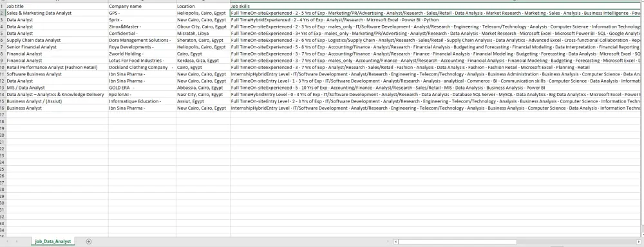The image size is (644, 247).
Task: Click the horizontal scrollbar thumb
Action: coord(457,242)
